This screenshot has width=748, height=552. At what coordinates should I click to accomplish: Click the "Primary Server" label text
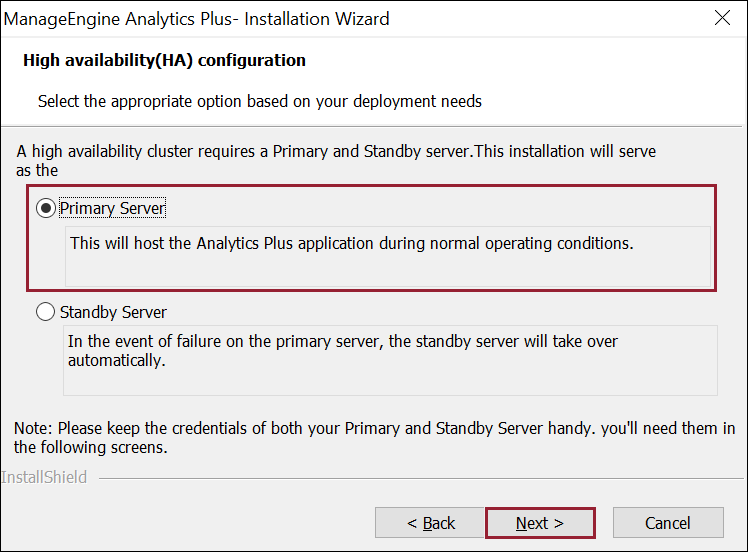113,208
